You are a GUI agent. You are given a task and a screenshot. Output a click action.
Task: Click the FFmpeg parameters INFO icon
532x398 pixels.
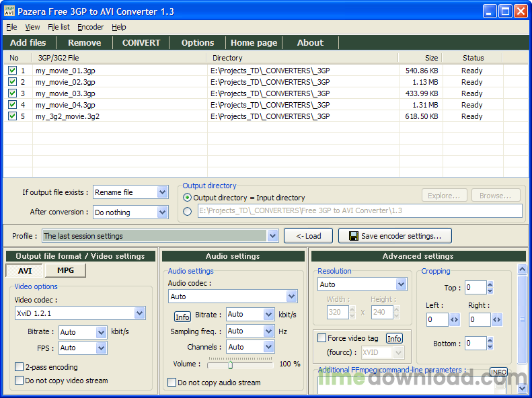(x=498, y=372)
